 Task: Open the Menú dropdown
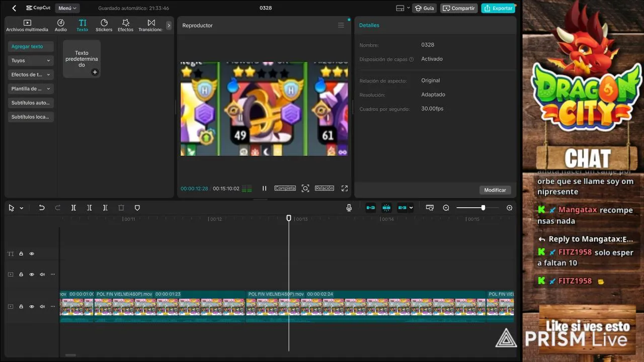tap(67, 8)
